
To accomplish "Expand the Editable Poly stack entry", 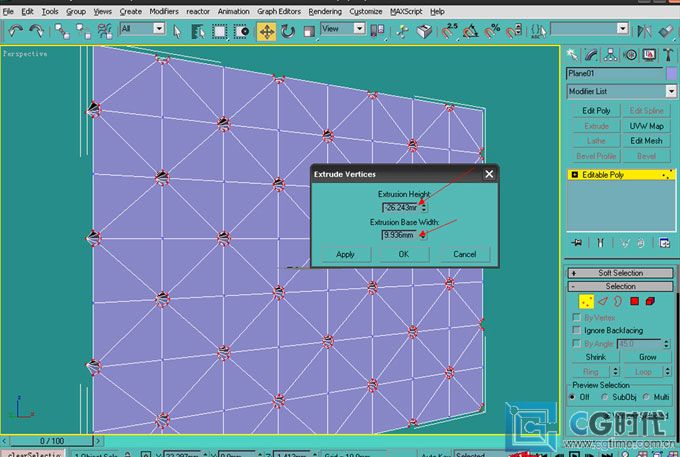I will pyautogui.click(x=575, y=175).
